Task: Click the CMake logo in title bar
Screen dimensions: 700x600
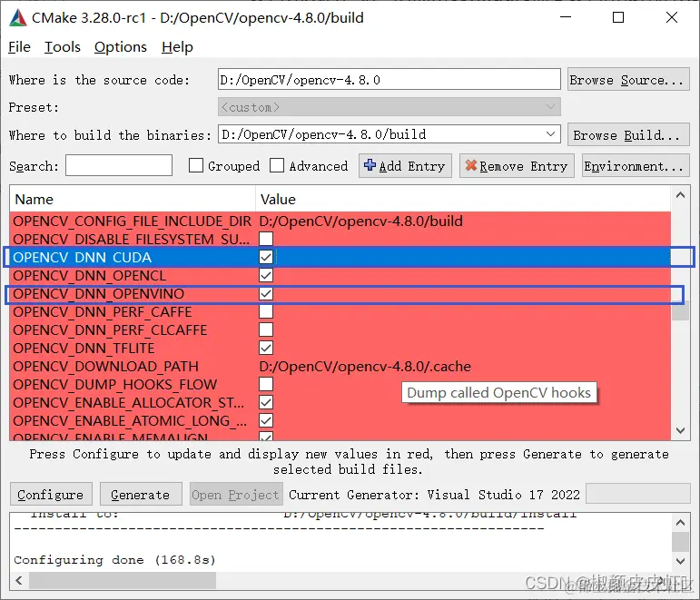Action: (18, 18)
